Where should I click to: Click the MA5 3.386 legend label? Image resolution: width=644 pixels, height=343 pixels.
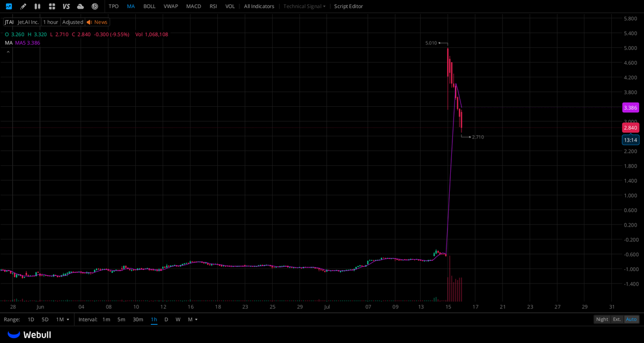tap(27, 42)
